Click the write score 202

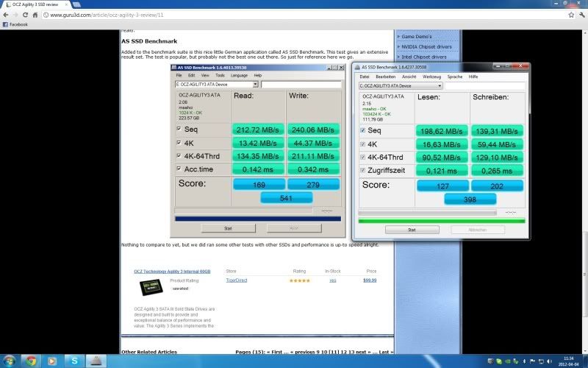pyautogui.click(x=497, y=186)
